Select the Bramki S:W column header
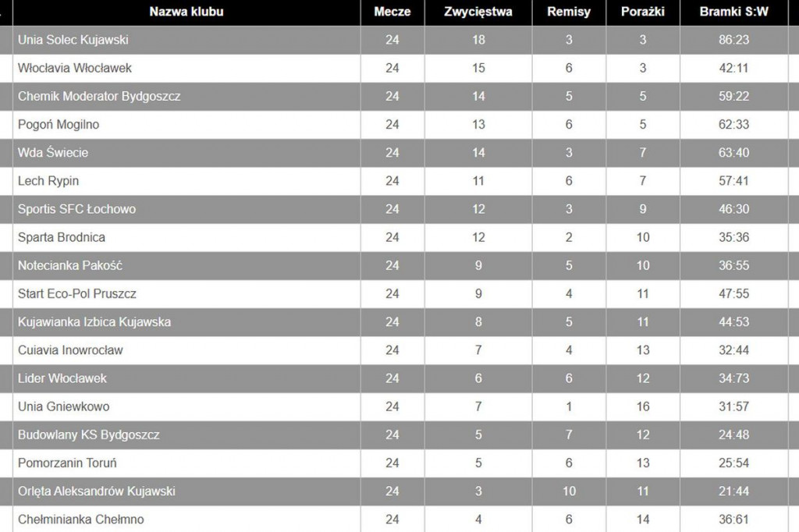Viewport: 799px width, 532px height. click(x=733, y=12)
